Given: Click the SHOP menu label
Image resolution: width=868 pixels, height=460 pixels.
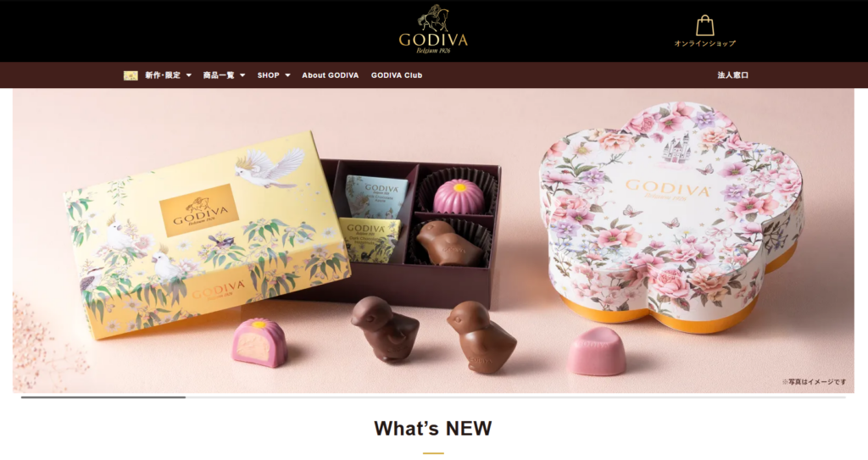Looking at the screenshot, I should click(269, 75).
